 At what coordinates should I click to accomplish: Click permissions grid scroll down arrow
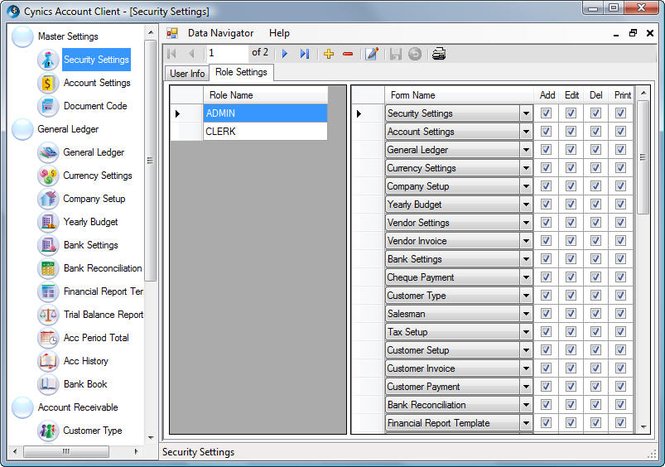coord(643,427)
